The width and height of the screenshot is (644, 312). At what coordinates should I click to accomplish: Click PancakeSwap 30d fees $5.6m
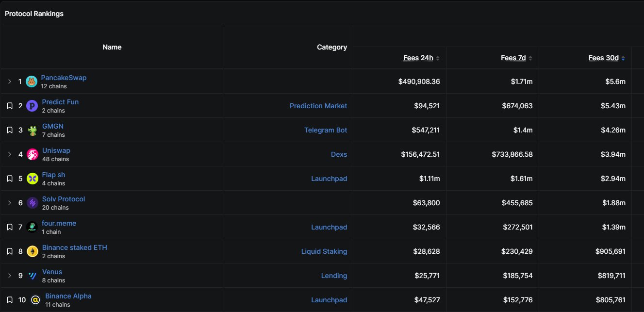[x=615, y=82]
